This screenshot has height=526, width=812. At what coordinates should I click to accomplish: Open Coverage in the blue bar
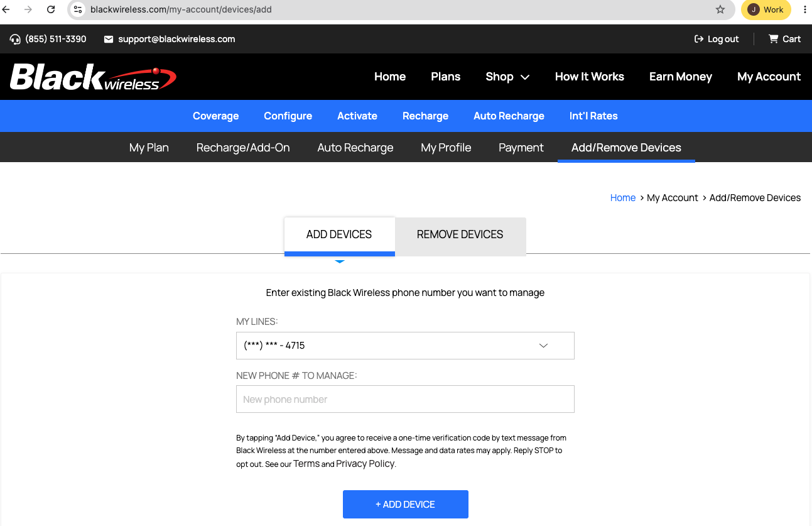[215, 116]
